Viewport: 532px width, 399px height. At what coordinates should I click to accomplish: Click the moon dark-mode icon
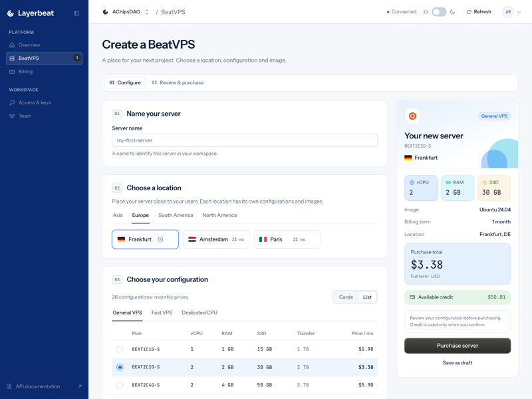pyautogui.click(x=452, y=12)
